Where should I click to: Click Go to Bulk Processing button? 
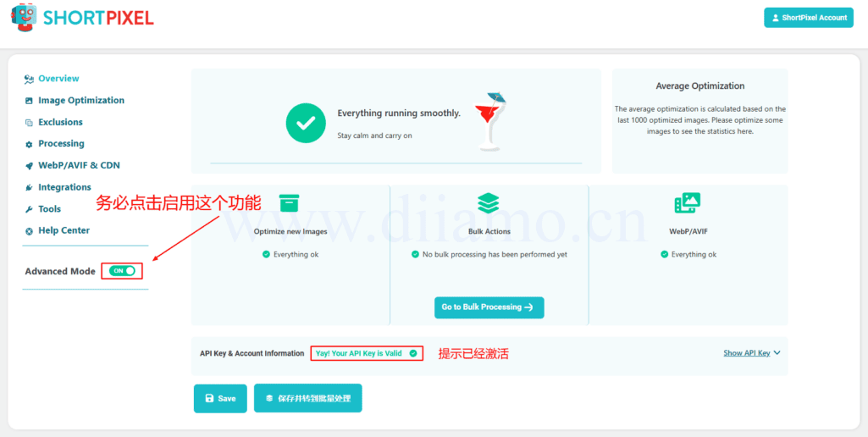click(x=489, y=307)
